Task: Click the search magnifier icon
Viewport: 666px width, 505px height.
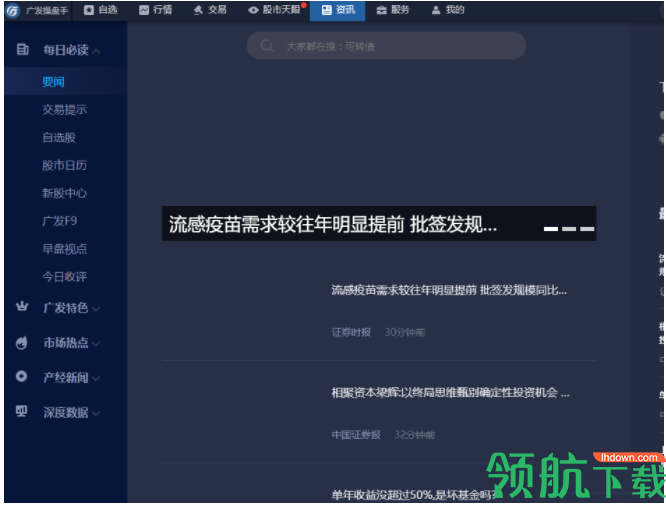Action: 267,45
